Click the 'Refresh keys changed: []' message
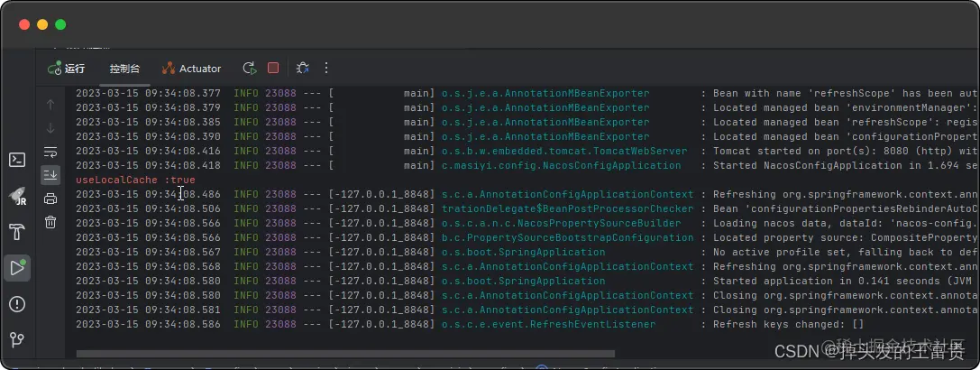980x370 pixels. tap(788, 324)
